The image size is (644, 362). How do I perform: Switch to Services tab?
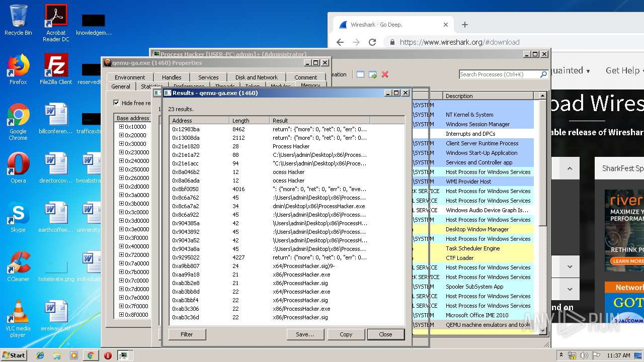click(x=208, y=77)
